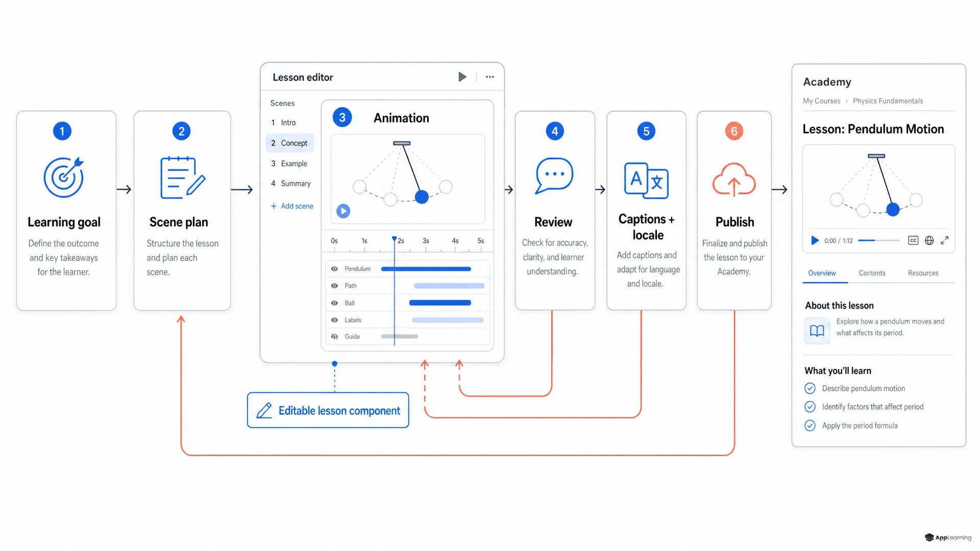Image resolution: width=980 pixels, height=551 pixels.
Task: Click the open book icon in About
Action: coord(817,331)
